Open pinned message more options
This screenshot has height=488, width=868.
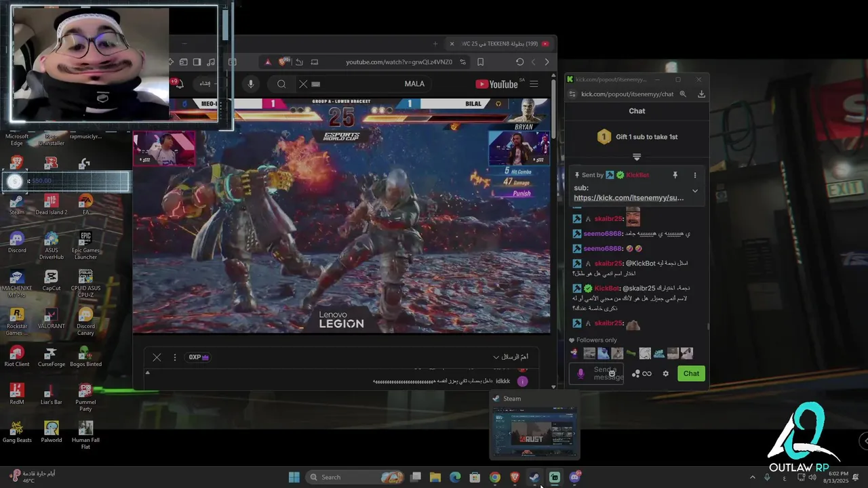[694, 175]
